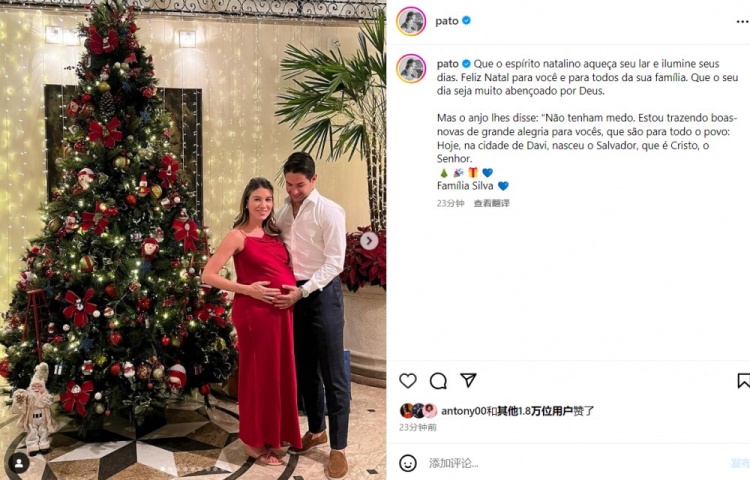Show tagged people icon on photo
The image size is (750, 480).
tap(19, 463)
